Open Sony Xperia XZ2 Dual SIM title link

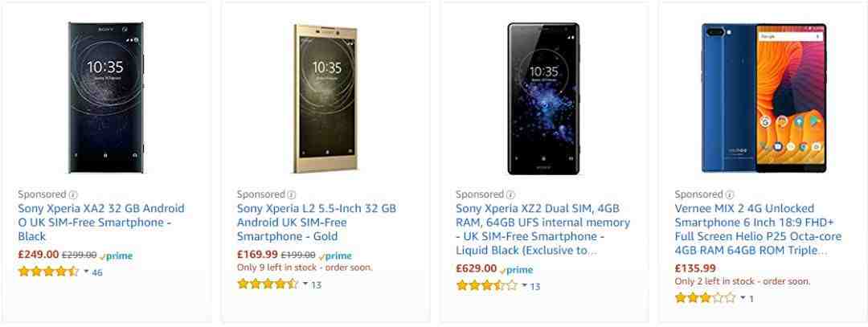point(542,229)
